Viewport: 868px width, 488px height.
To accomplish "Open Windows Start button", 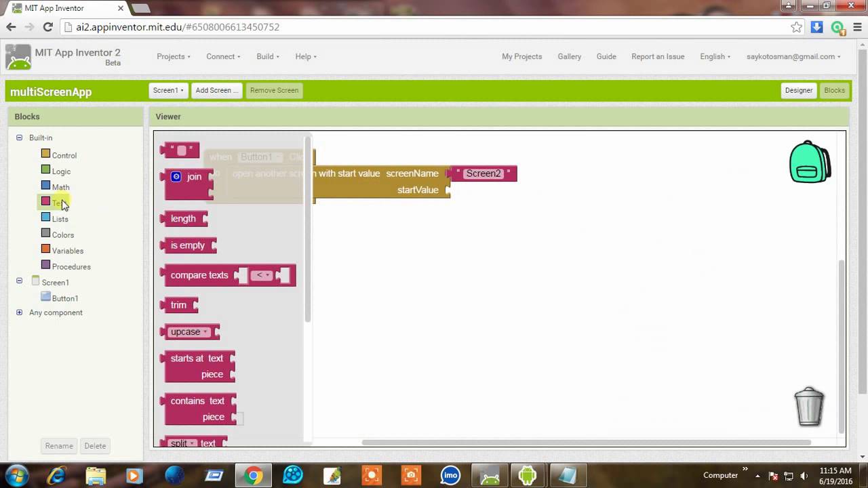I will click(17, 475).
